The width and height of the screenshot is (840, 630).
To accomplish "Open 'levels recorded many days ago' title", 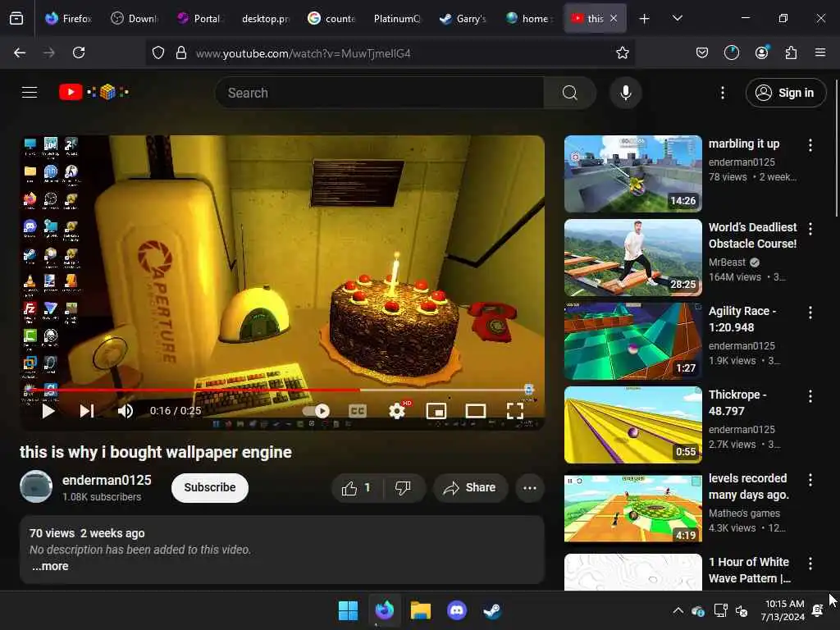I will tap(748, 486).
